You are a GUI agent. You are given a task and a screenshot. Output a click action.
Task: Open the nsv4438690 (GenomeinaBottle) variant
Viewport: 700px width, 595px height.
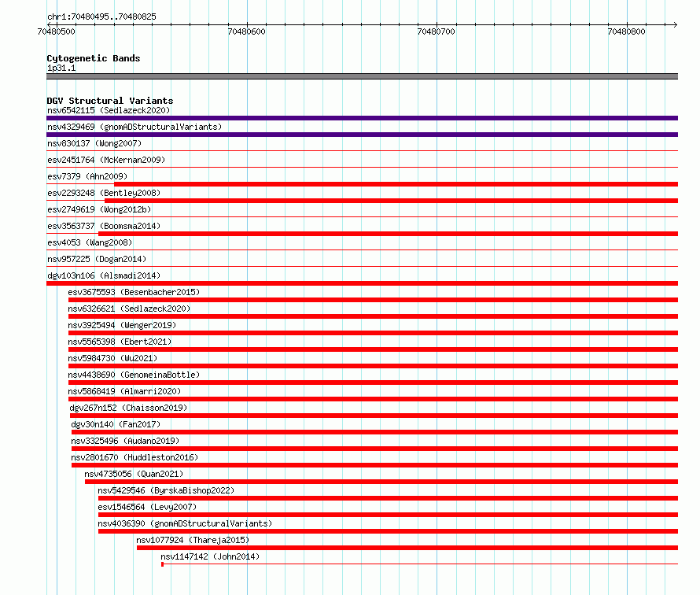point(134,375)
